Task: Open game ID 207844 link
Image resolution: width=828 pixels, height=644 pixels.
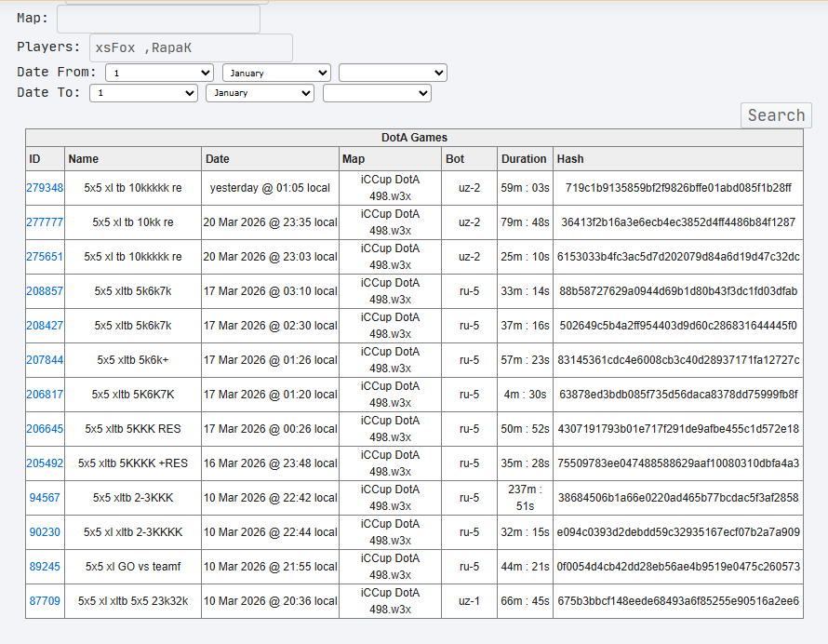Action: click(x=45, y=360)
